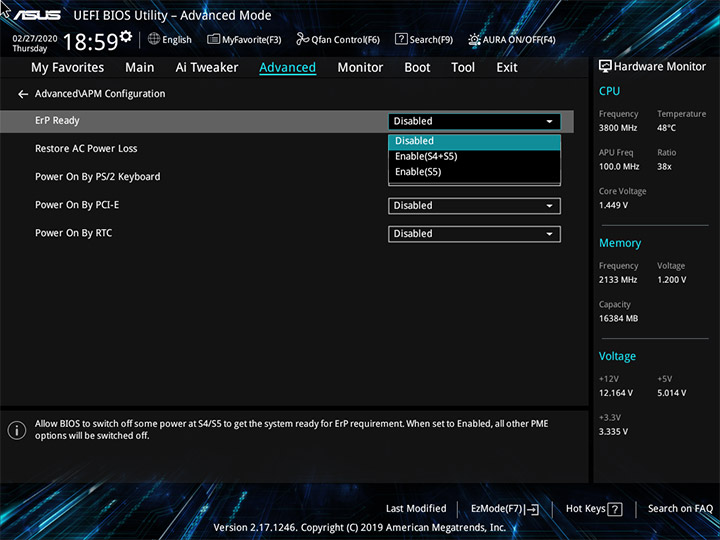Click the Search question mark icon
Image resolution: width=720 pixels, height=540 pixels.
tap(401, 39)
